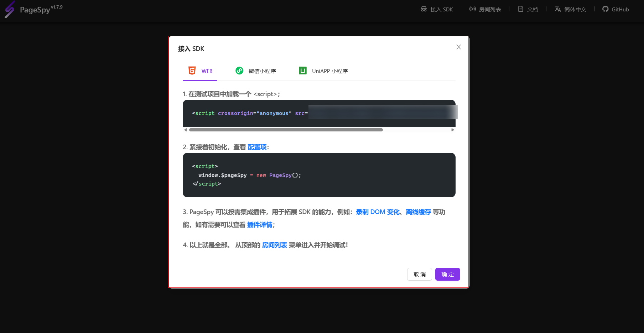
Task: Click the 接入 SDK icon in header
Action: (x=424, y=9)
